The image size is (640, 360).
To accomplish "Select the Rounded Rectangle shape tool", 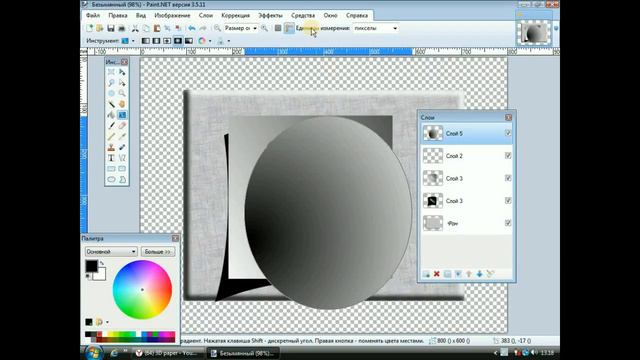I will [122, 169].
